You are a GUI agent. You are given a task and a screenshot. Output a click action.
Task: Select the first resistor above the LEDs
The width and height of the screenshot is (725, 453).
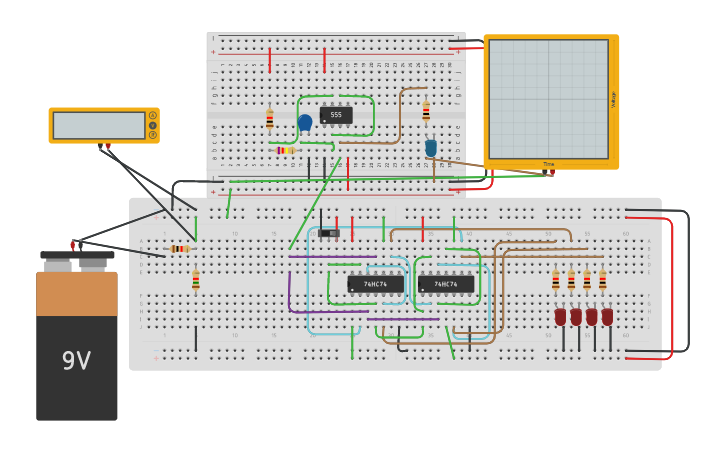[x=556, y=281]
